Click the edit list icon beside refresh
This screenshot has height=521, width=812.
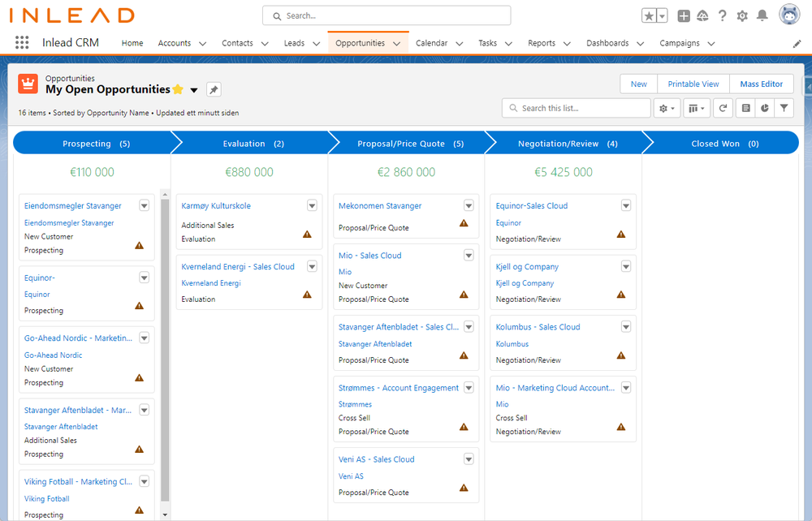pos(745,108)
